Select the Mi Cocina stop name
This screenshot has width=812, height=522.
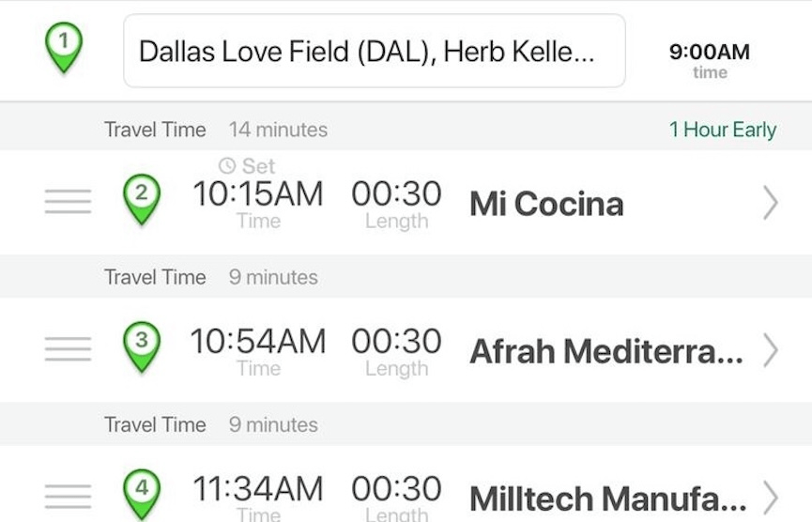tap(547, 204)
